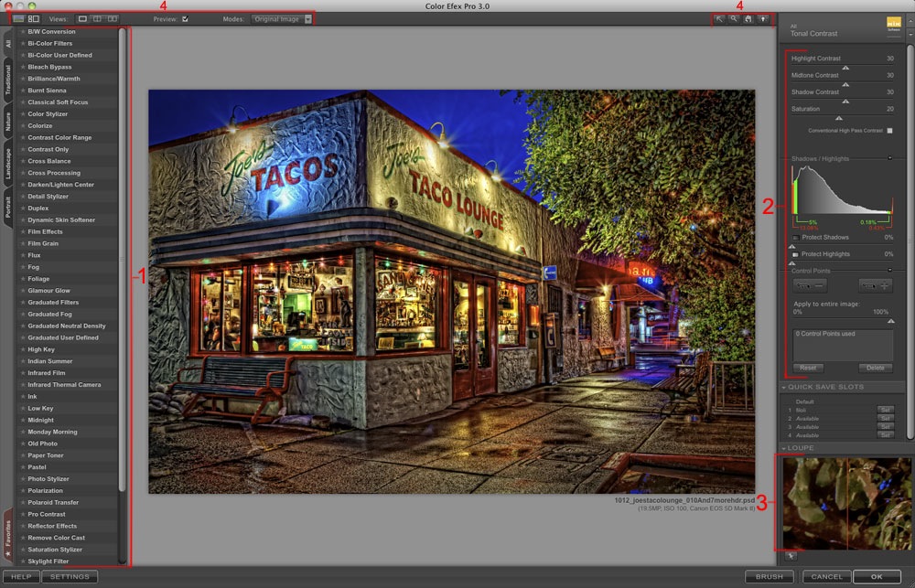
Task: Choose side-by-side preview view
Action: pos(113,19)
